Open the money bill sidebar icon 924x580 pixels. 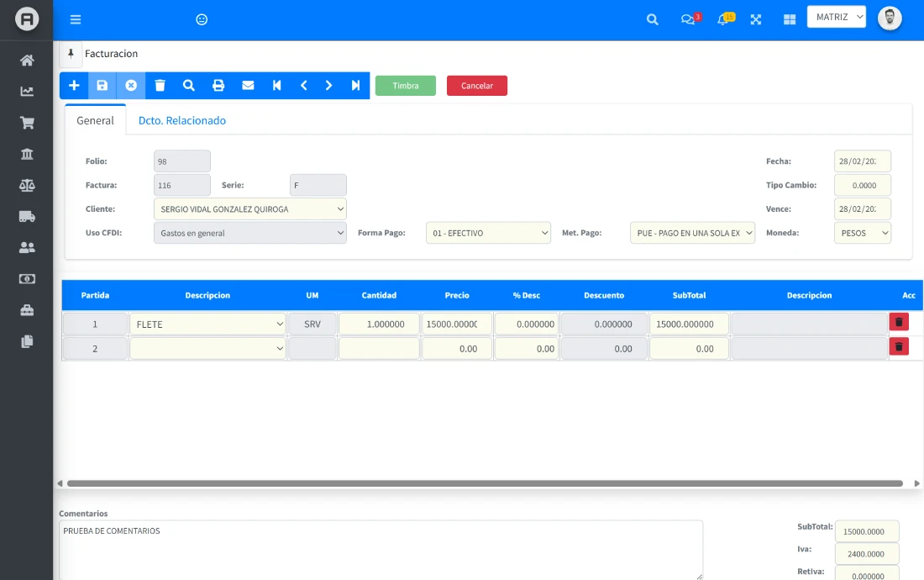[x=27, y=279]
